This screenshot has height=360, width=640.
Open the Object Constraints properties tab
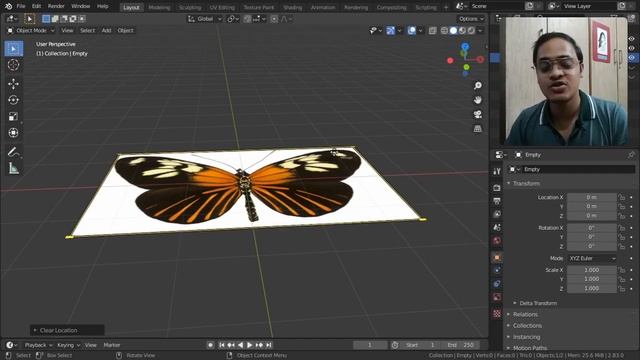(x=497, y=284)
